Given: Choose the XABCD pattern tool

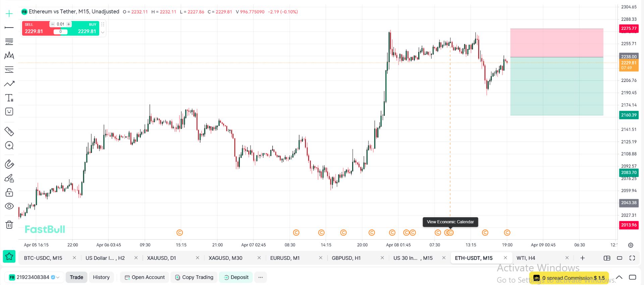Looking at the screenshot, I should 9,55.
